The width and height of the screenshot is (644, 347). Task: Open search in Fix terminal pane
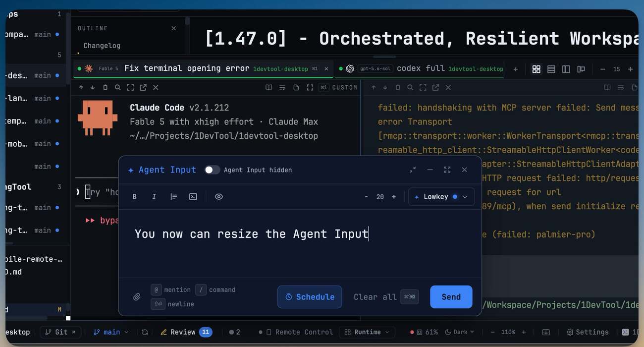point(117,87)
